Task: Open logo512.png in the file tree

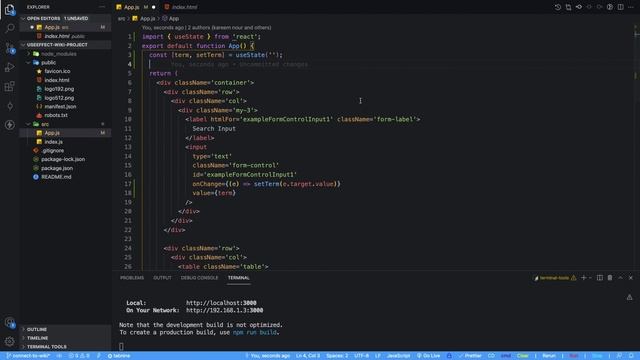Action: click(59, 98)
